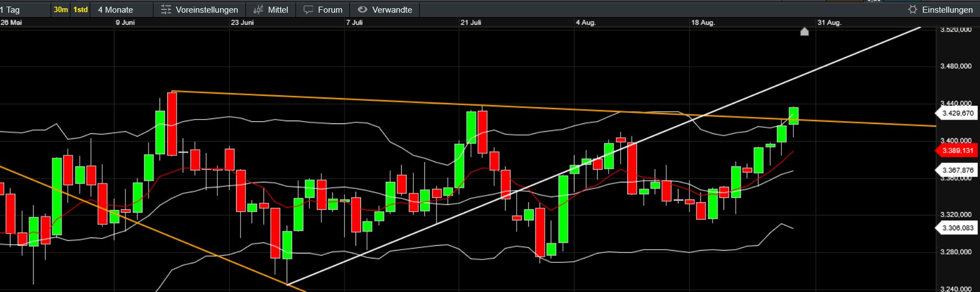This screenshot has width=980, height=292.
Task: Click the '18 Aug.' date label
Action: point(703,23)
